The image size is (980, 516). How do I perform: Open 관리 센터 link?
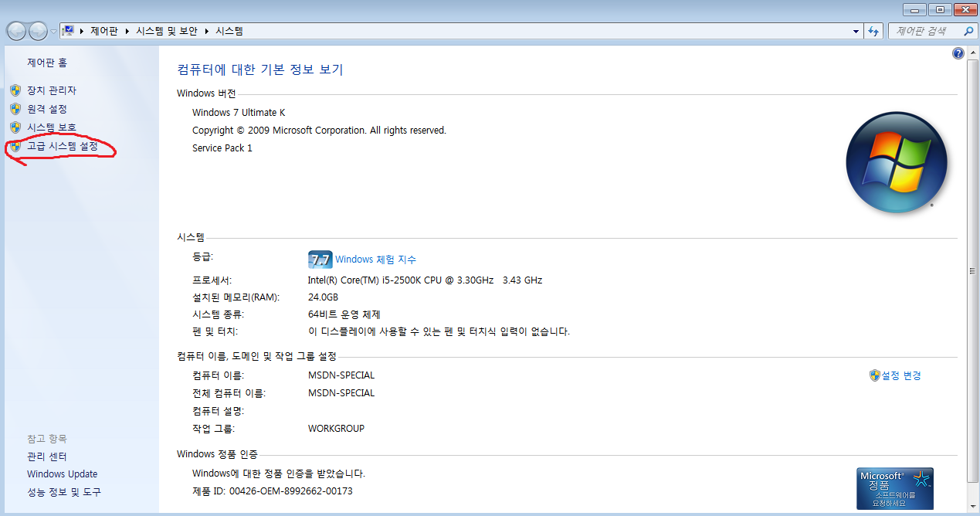click(47, 457)
